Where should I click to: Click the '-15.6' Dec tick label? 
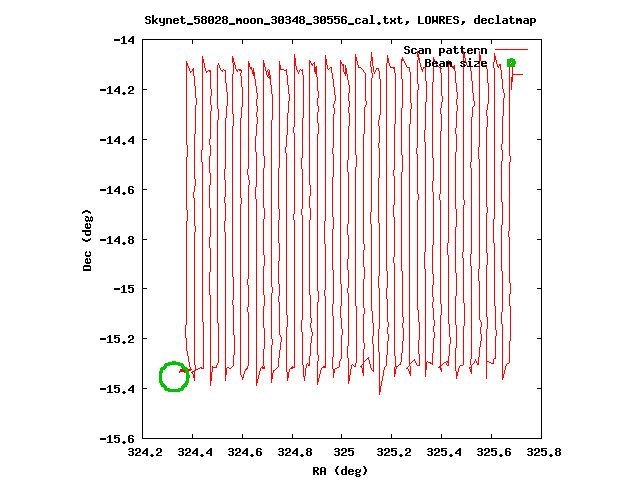tap(117, 439)
